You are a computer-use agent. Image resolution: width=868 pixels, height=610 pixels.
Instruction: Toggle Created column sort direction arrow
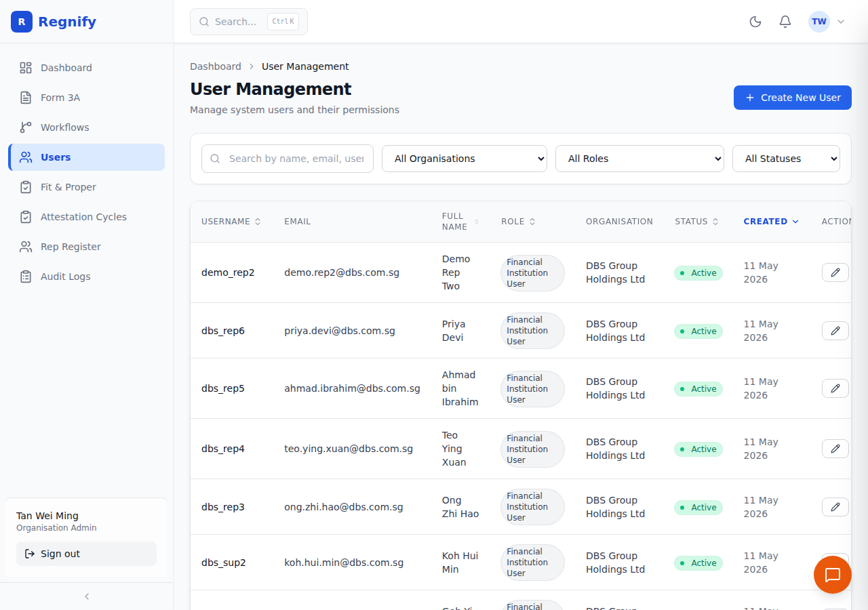tap(795, 222)
